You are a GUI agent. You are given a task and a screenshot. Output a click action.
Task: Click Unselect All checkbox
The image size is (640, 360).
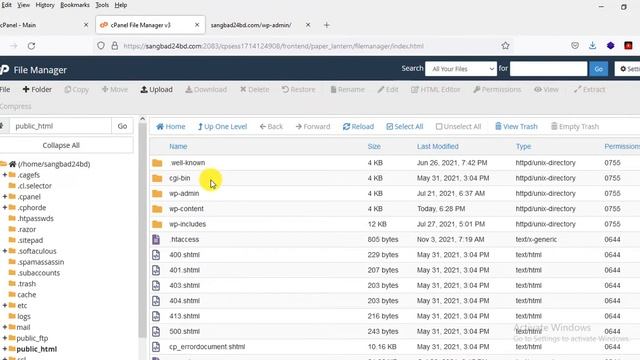[458, 127]
